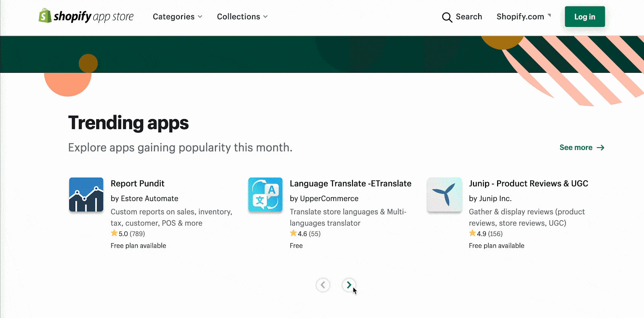Screen dimensions: 644x318
Task: Open the Report Pundit app icon
Action: [x=86, y=195]
